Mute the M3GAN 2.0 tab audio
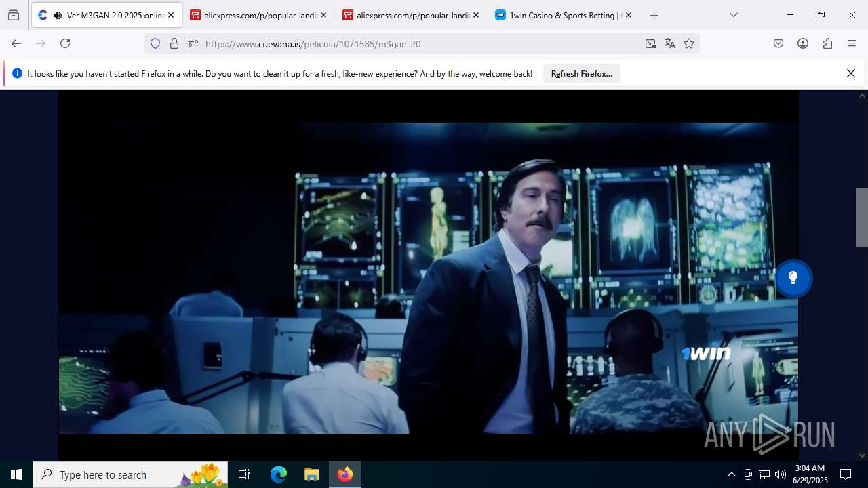Image resolution: width=868 pixels, height=488 pixels. (x=57, y=15)
